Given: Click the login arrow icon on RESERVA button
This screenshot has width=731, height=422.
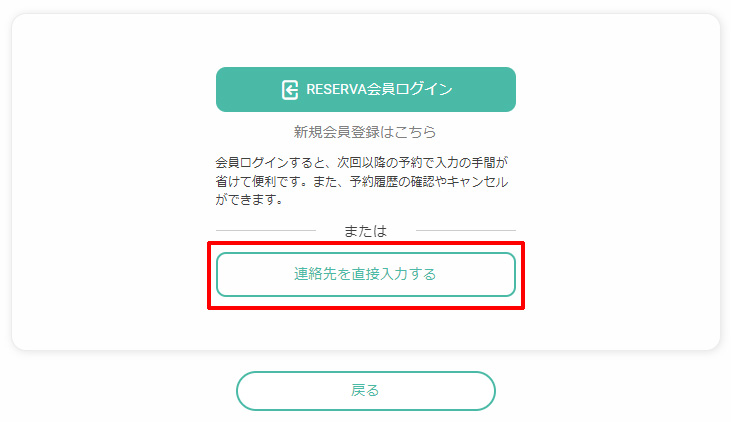Looking at the screenshot, I should (289, 90).
